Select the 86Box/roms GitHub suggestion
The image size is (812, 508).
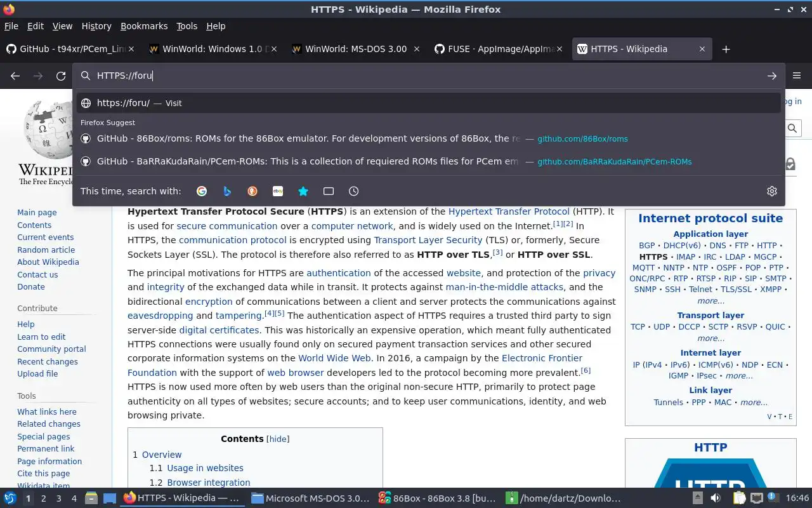[429, 138]
